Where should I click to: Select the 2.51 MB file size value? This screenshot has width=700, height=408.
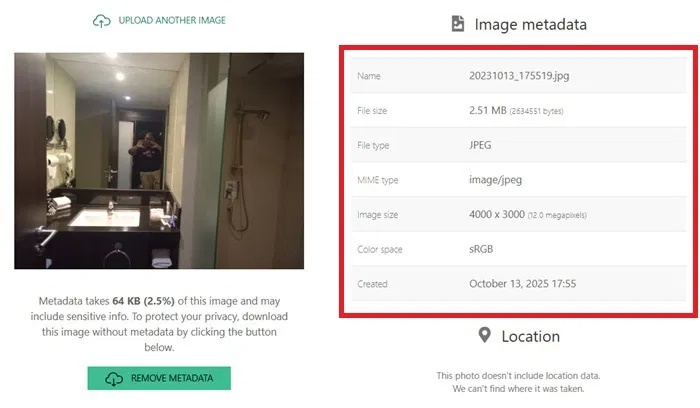[492, 110]
